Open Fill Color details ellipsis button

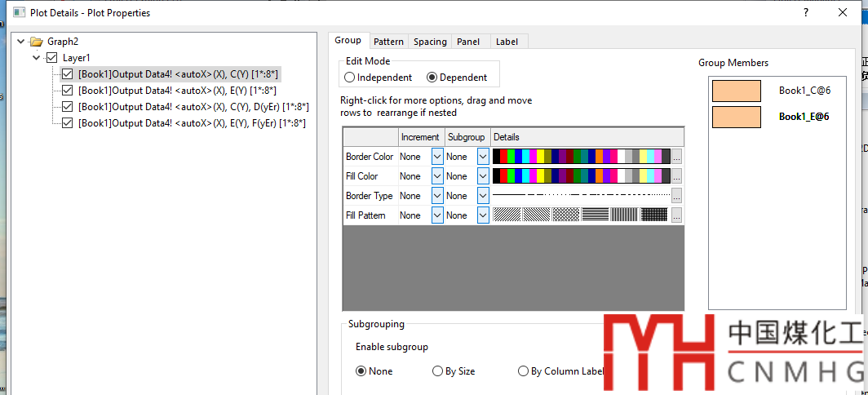click(677, 176)
